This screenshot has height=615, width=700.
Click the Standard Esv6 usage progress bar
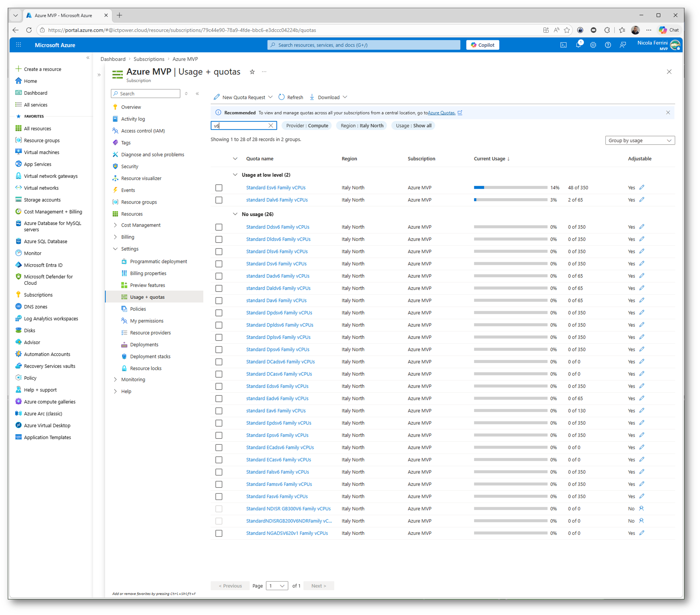[x=510, y=188]
